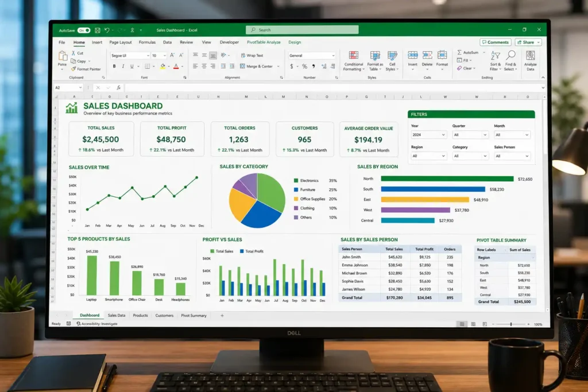Click the Wrap Text icon
The height and width of the screenshot is (392, 588).
[243, 55]
